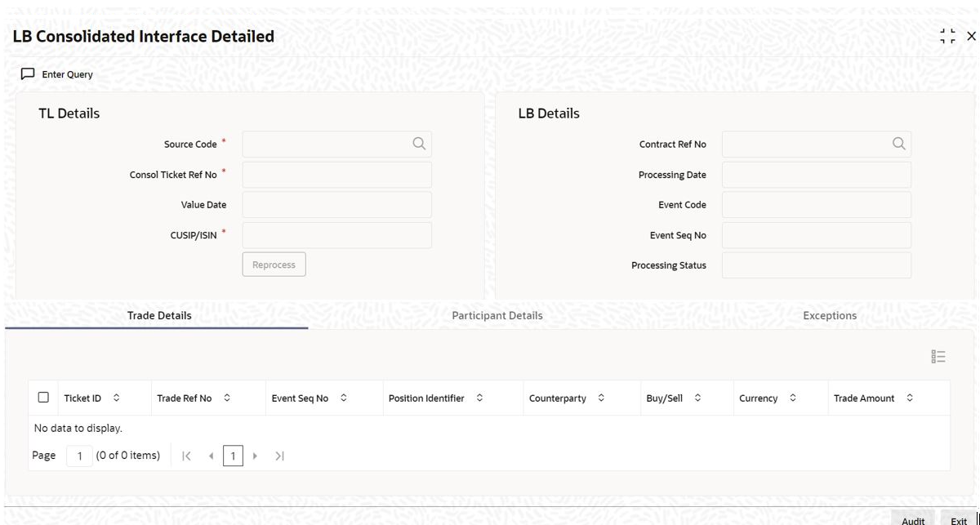Click 'No data to display.' text
This screenshot has height=525, width=980.
78,428
